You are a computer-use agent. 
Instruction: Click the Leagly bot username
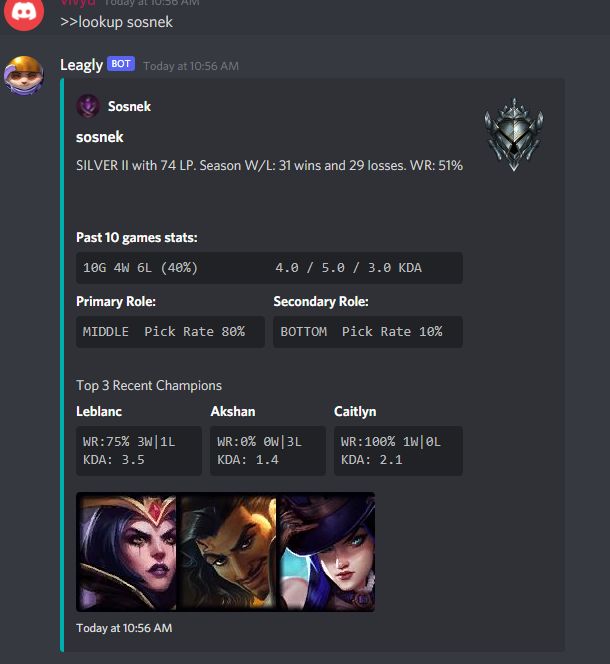pyautogui.click(x=81, y=65)
